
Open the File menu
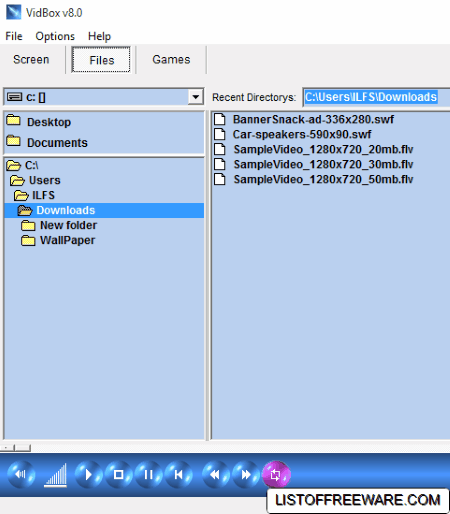[14, 36]
